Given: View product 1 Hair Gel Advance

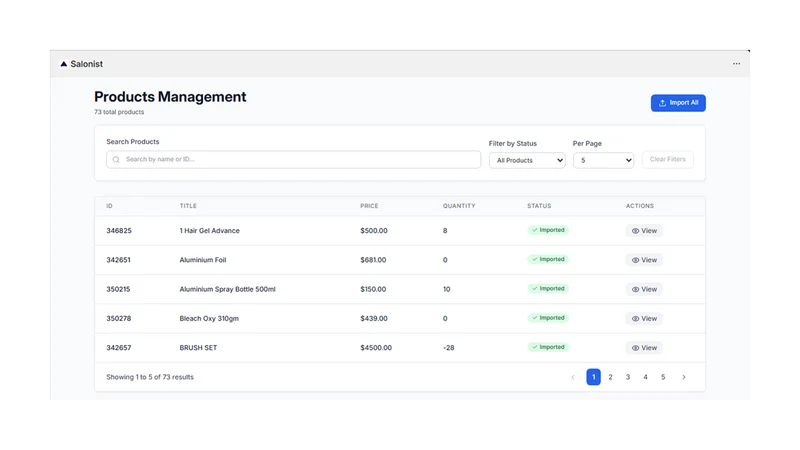Looking at the screenshot, I should coord(644,231).
